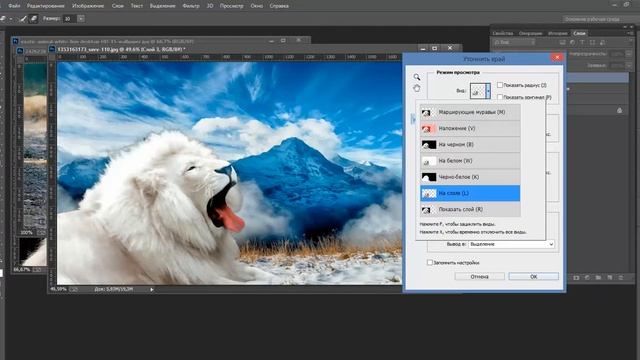Open the layer Fill dropdown
The height and width of the screenshot is (360, 640).
629,65
